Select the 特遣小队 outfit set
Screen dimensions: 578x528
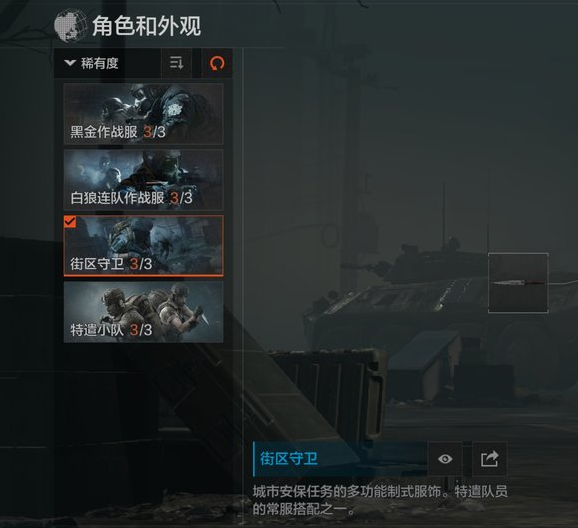(143, 312)
